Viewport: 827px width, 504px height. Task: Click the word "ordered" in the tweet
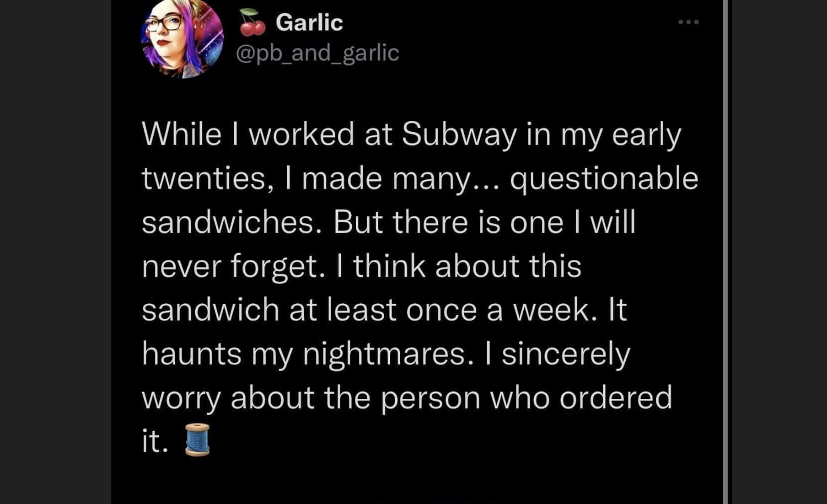pos(616,398)
